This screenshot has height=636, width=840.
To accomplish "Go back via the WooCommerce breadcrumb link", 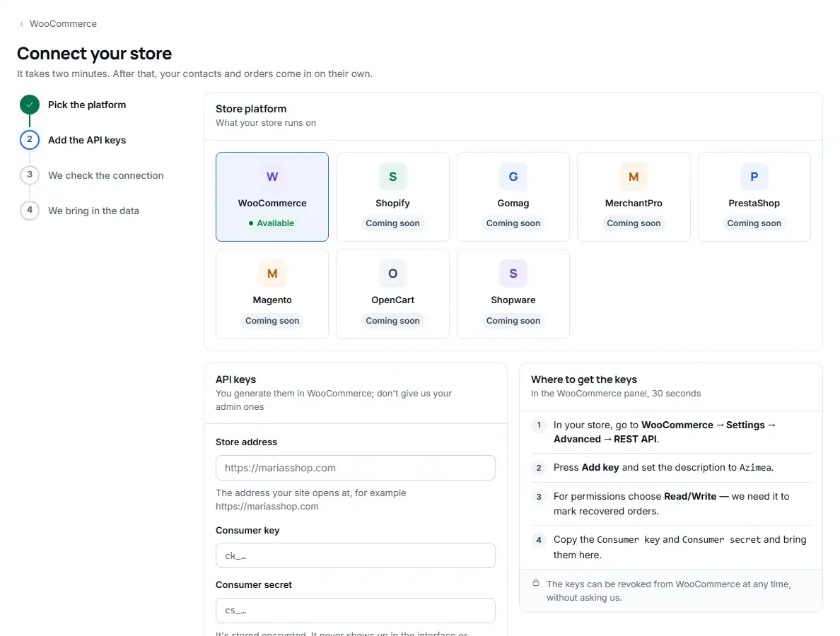I will (63, 23).
